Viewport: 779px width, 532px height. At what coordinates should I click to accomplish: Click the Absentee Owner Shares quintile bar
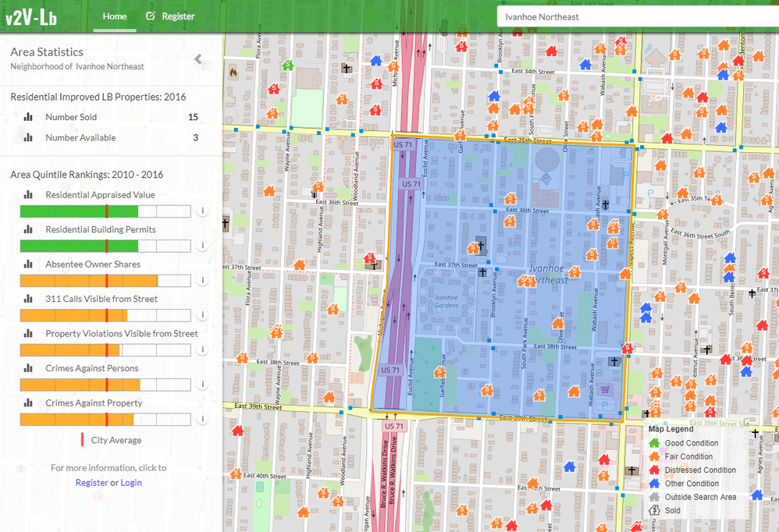coord(105,281)
